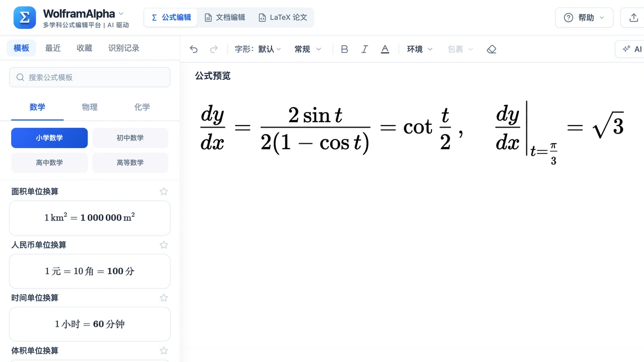The image size is (644, 362).
Task: Click the dy/dx formula in preview
Action: (x=412, y=133)
